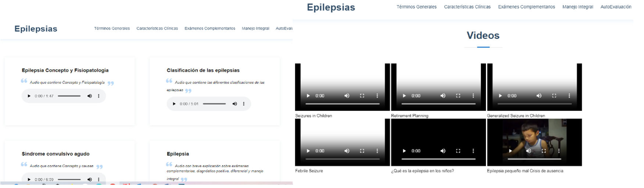Mute the ¿Qué es la epilepsia en los niños? video

click(443, 151)
